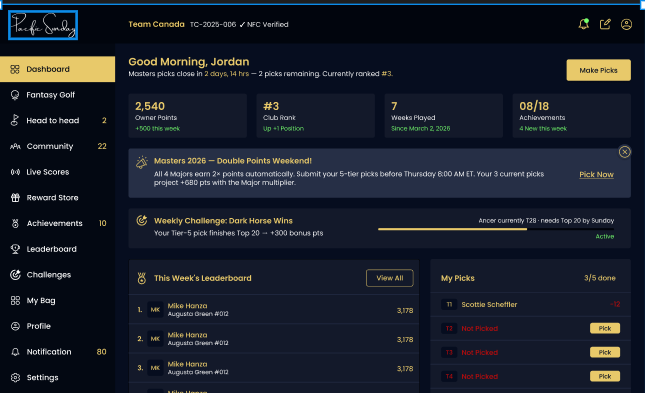Open the #3 Club Rank card
This screenshot has height=393, width=645.
point(316,116)
